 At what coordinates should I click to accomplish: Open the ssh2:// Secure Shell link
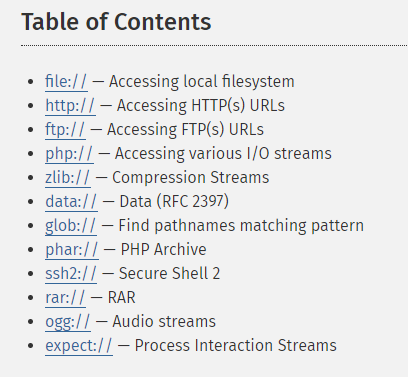click(71, 274)
